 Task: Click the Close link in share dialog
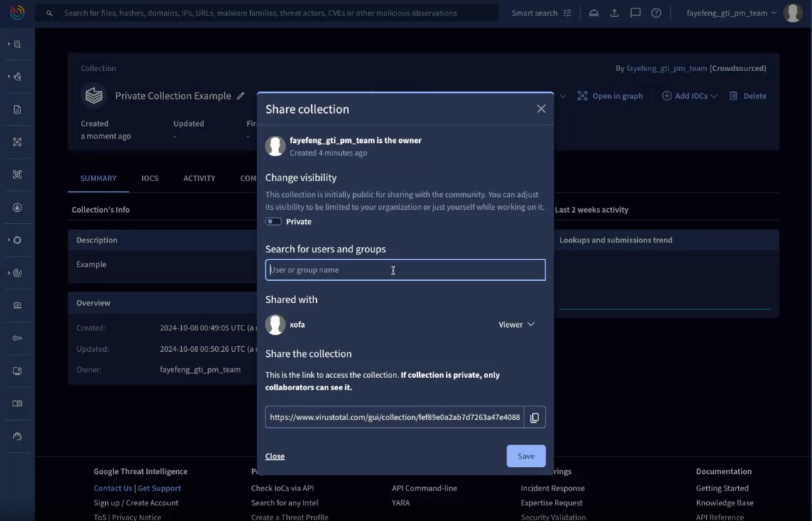coord(275,456)
